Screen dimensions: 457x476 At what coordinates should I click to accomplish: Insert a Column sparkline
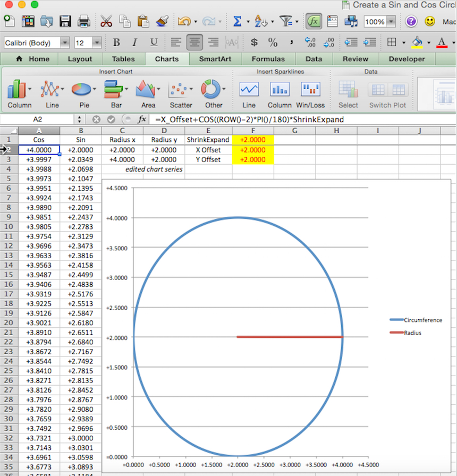(x=280, y=95)
